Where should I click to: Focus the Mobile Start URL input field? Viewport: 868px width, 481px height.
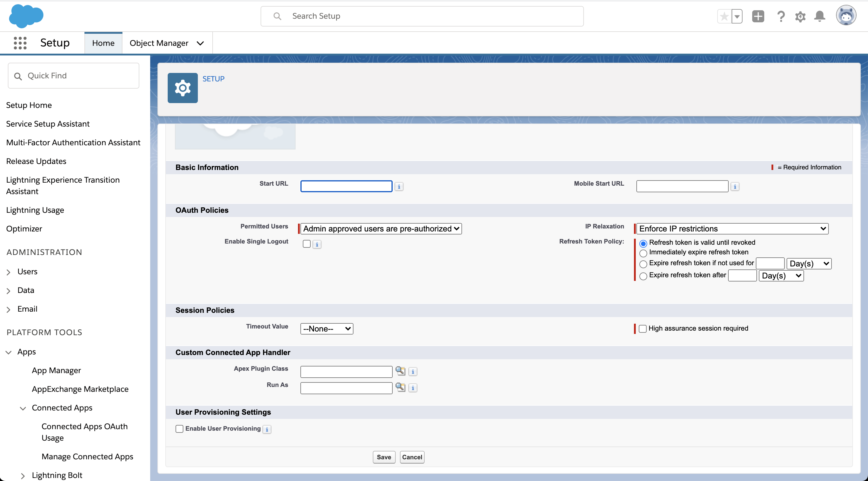682,186
